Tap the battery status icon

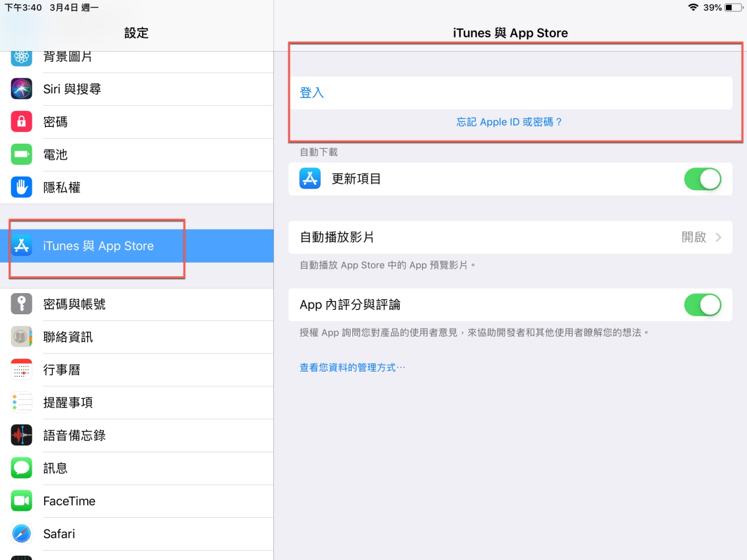click(x=733, y=7)
